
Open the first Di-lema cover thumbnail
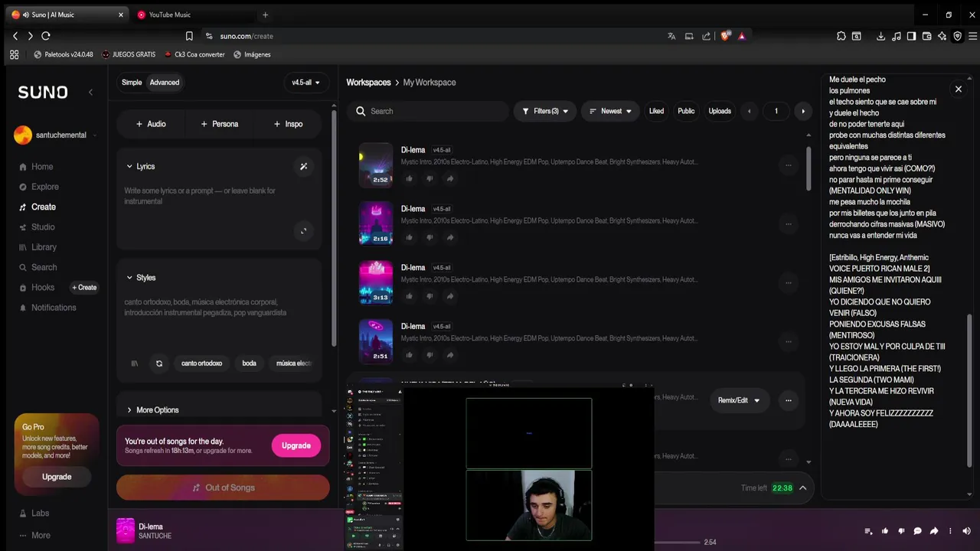tap(376, 165)
